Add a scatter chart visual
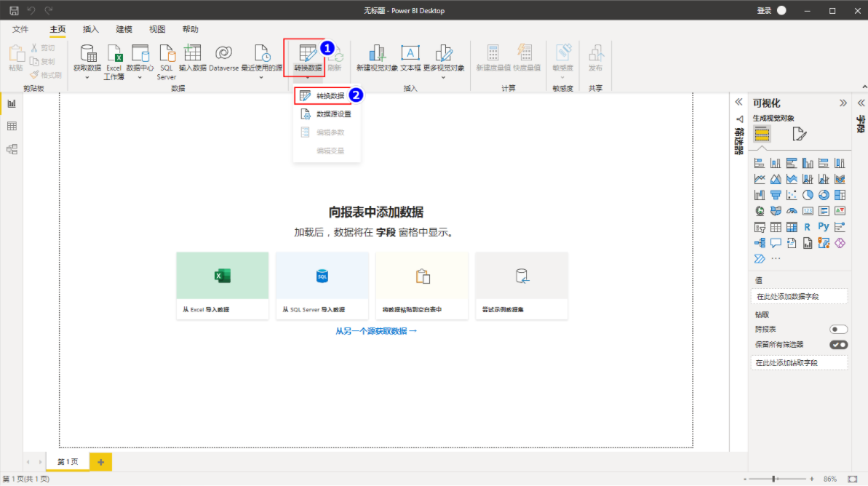 [792, 196]
